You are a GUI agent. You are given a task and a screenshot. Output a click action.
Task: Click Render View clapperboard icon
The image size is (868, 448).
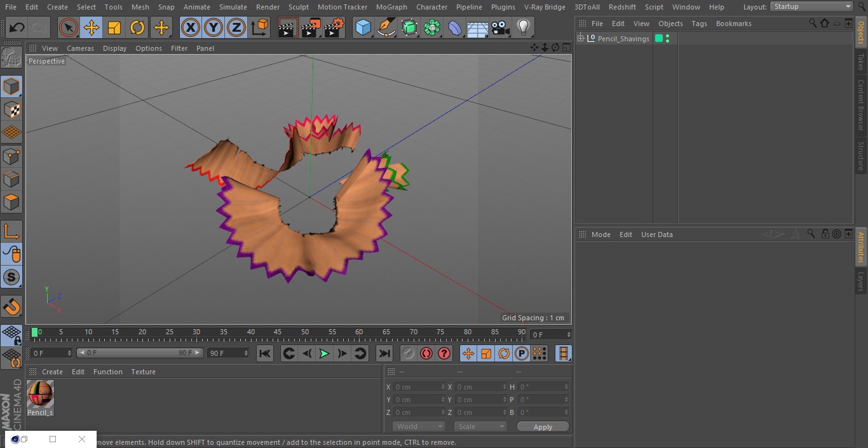point(287,28)
